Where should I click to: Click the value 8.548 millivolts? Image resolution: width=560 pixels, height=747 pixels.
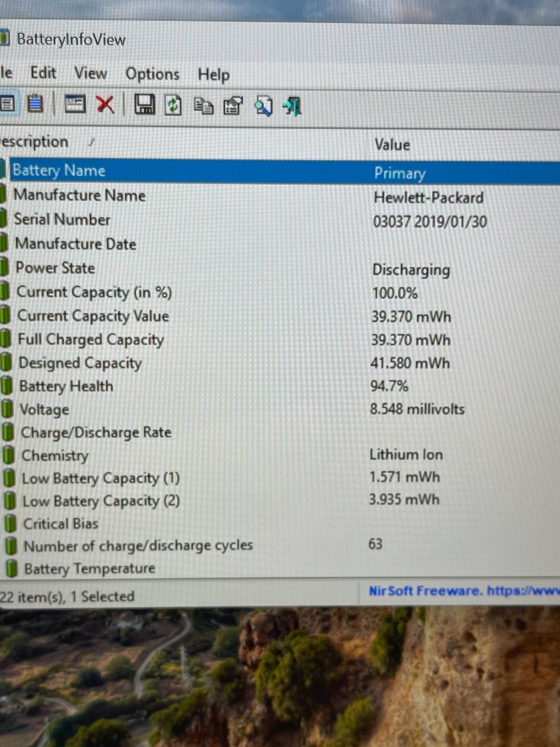point(417,409)
